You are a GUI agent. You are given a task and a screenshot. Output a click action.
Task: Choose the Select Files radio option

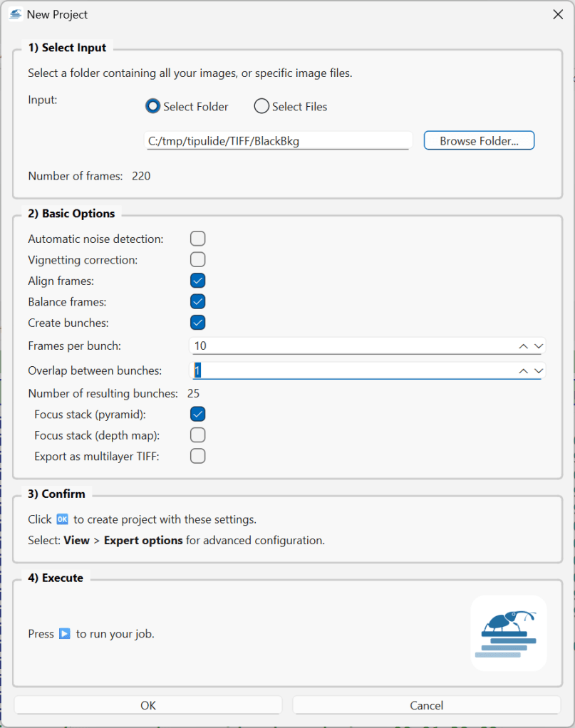[x=261, y=106]
